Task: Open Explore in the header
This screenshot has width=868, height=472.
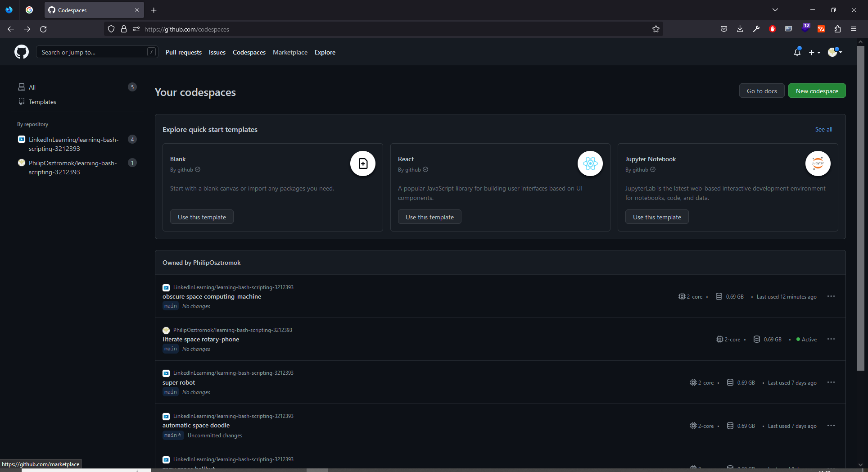Action: [x=325, y=52]
